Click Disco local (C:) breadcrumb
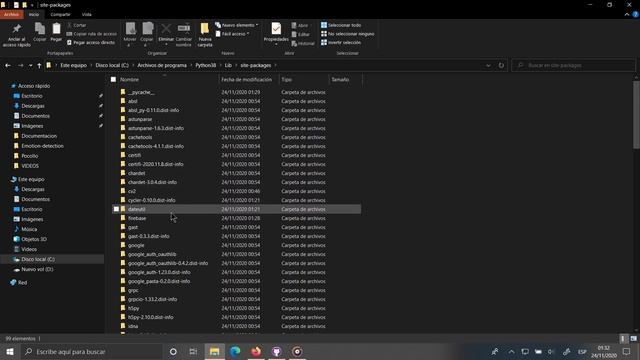This screenshot has height=360, width=640. pos(112,65)
